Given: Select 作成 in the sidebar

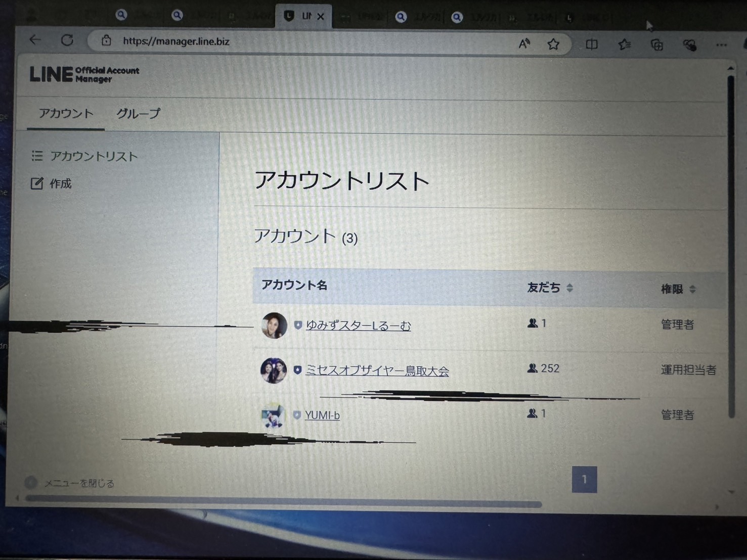Looking at the screenshot, I should pos(60,183).
